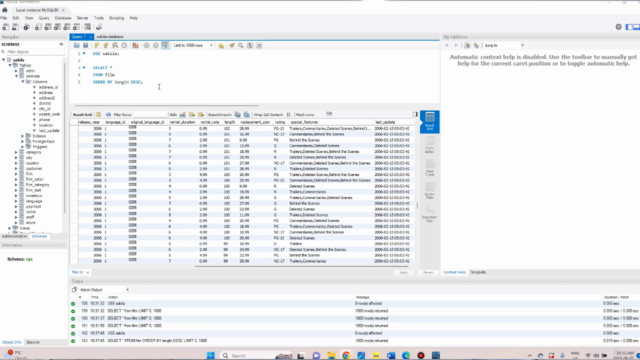Image resolution: width=640 pixels, height=360 pixels.
Task: Open Execution Plan side panel
Action: (x=429, y=213)
